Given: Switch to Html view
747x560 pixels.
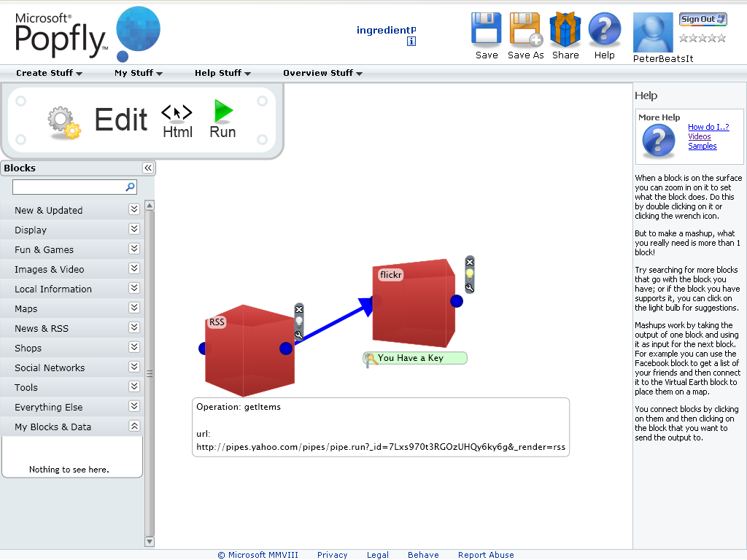Looking at the screenshot, I should click(177, 122).
